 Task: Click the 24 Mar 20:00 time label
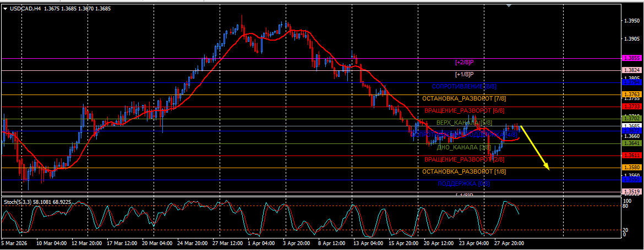pos(194,243)
